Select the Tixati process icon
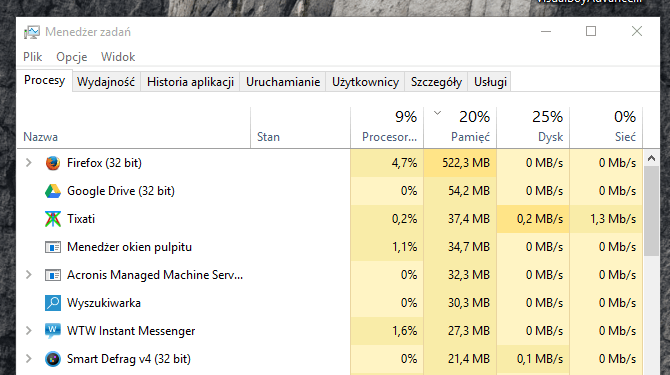 coord(53,219)
